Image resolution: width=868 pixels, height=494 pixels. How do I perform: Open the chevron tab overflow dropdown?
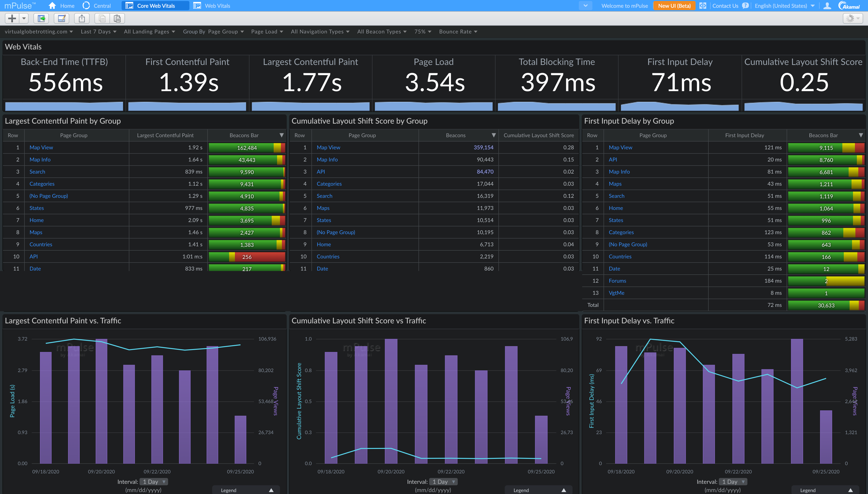[585, 6]
